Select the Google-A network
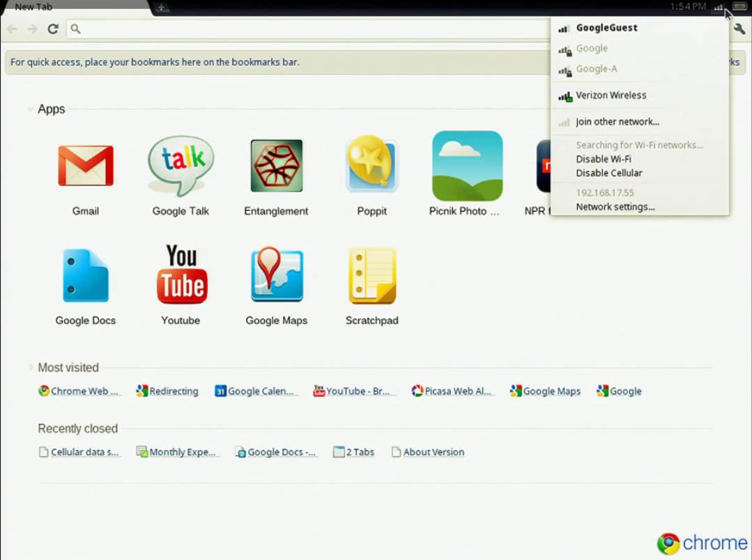The width and height of the screenshot is (752, 560). (x=640, y=69)
